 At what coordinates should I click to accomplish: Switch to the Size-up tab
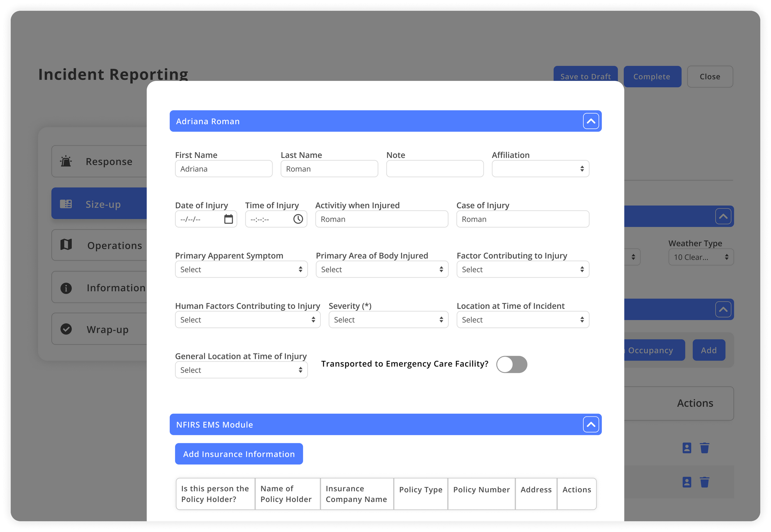[x=103, y=203]
